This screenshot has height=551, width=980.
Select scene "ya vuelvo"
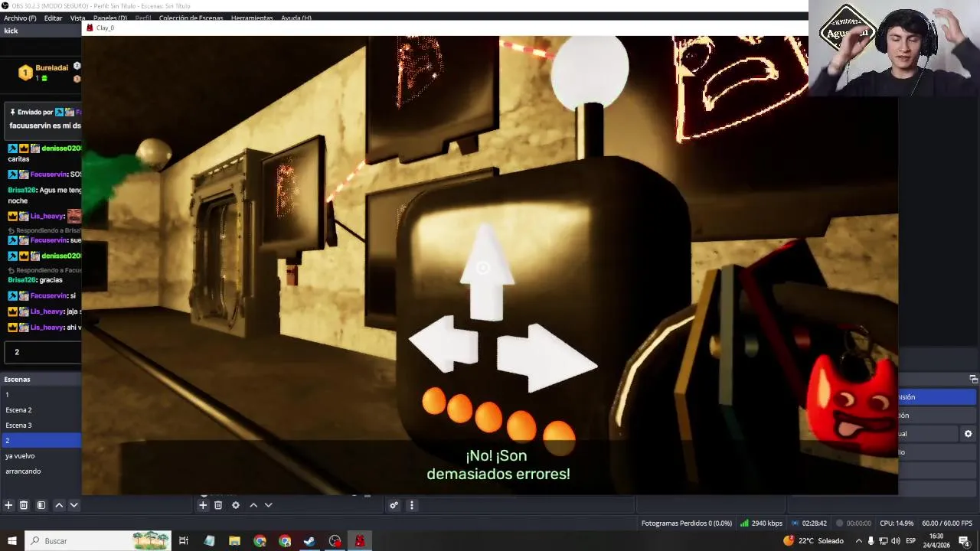[41, 455]
